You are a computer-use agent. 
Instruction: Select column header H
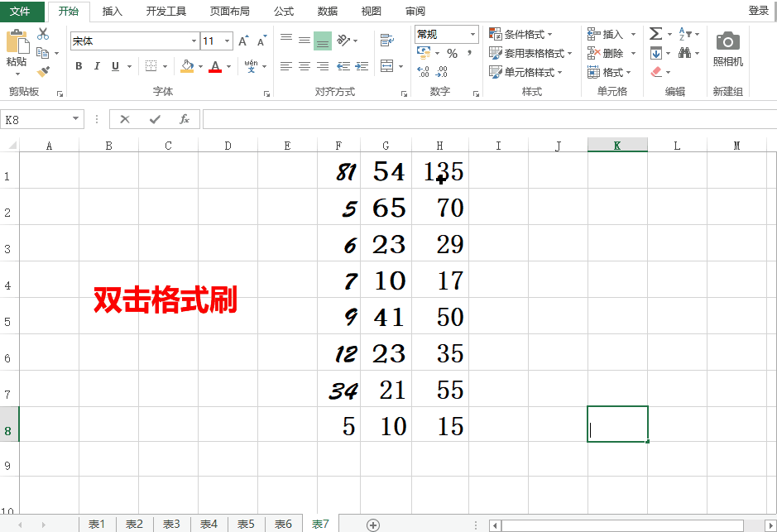440,146
